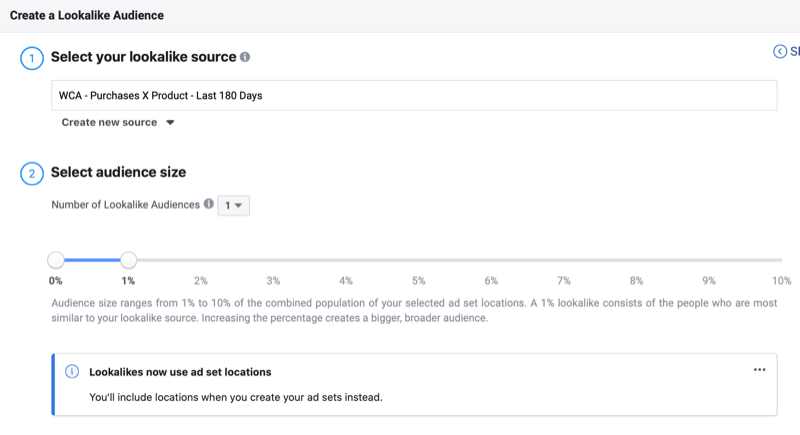Click info icon next to lookalike source heading
Viewport: 800px width, 435px height.
click(x=245, y=58)
